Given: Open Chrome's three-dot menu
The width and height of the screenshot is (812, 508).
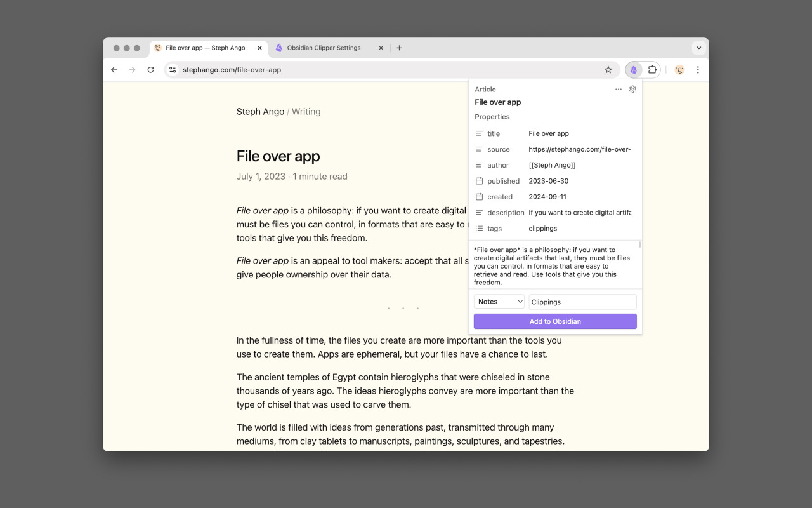Looking at the screenshot, I should 698,70.
